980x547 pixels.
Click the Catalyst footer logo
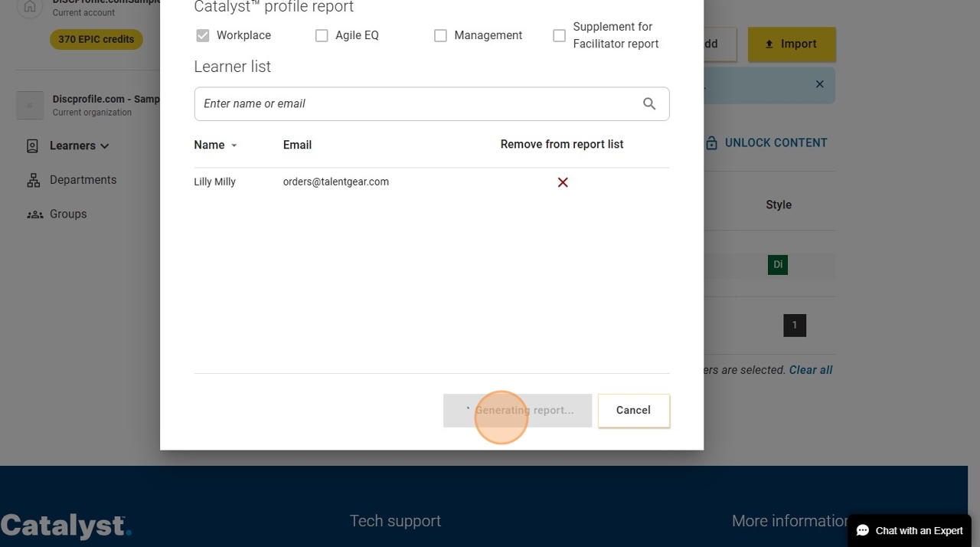click(x=66, y=526)
